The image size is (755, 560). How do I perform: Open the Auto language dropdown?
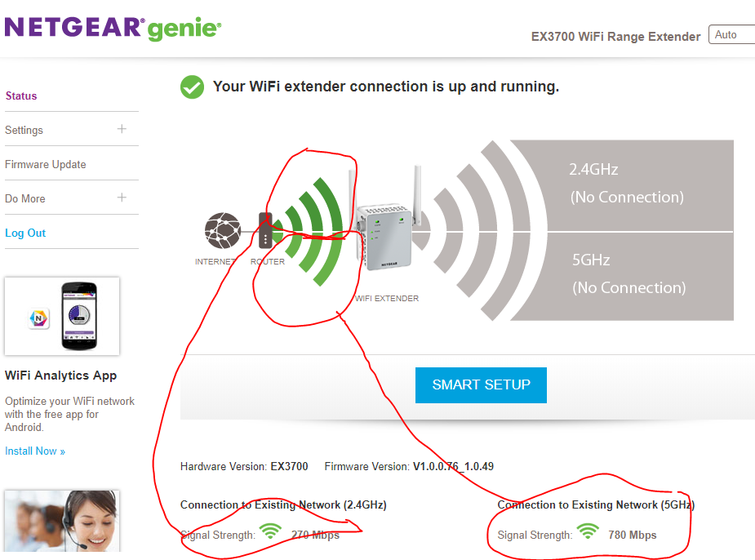tap(734, 34)
